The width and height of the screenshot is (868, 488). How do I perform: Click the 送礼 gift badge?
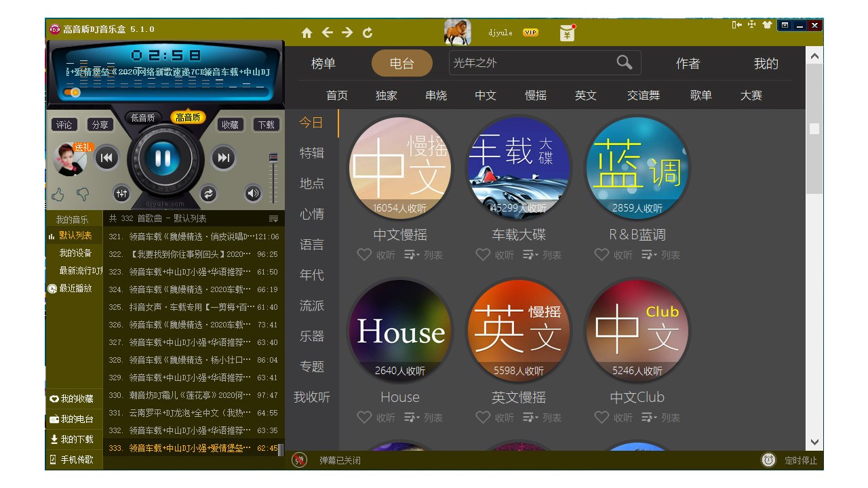[x=82, y=147]
